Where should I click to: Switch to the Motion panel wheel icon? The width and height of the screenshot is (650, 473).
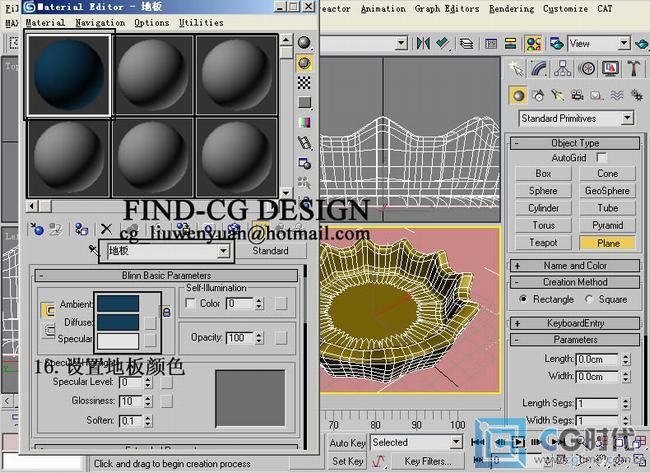586,68
